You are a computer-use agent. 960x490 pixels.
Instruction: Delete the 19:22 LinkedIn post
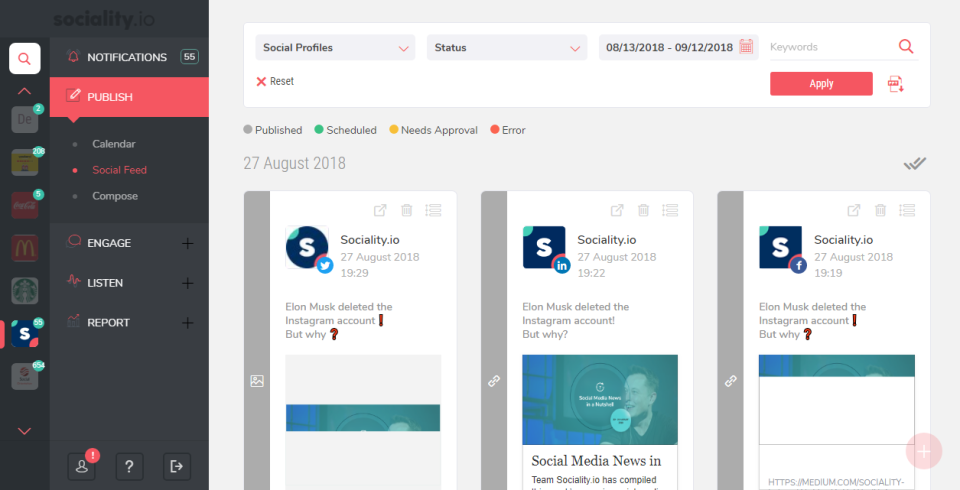[x=643, y=210]
